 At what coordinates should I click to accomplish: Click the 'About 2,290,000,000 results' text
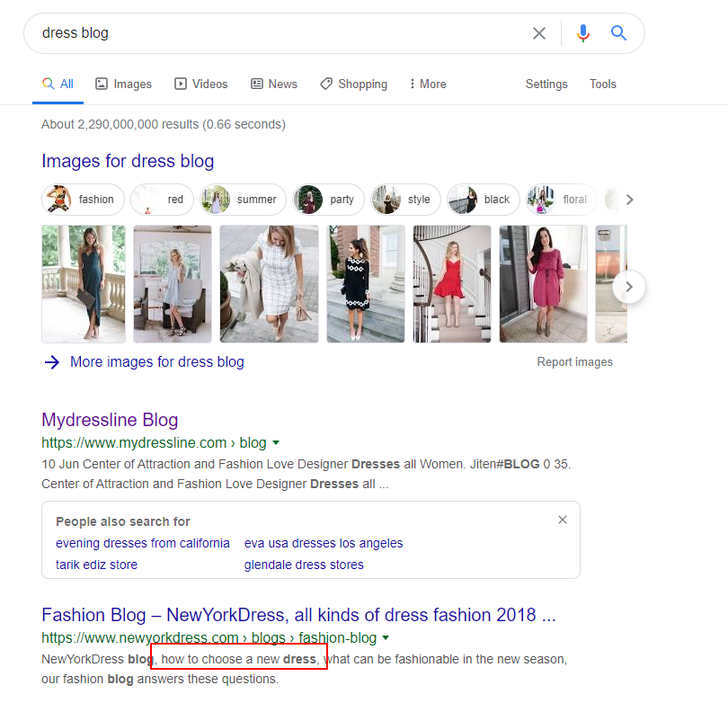[164, 124]
